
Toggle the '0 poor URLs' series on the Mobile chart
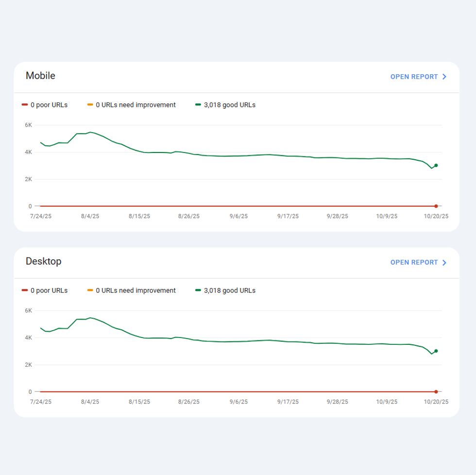45,104
